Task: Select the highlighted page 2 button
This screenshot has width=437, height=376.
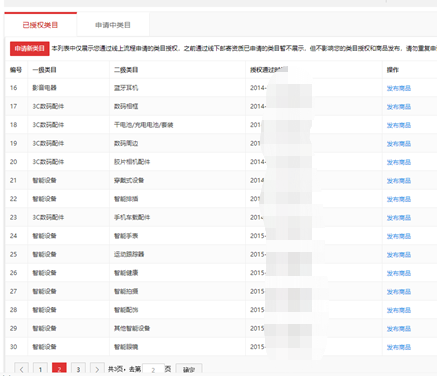Action: pyautogui.click(x=59, y=369)
